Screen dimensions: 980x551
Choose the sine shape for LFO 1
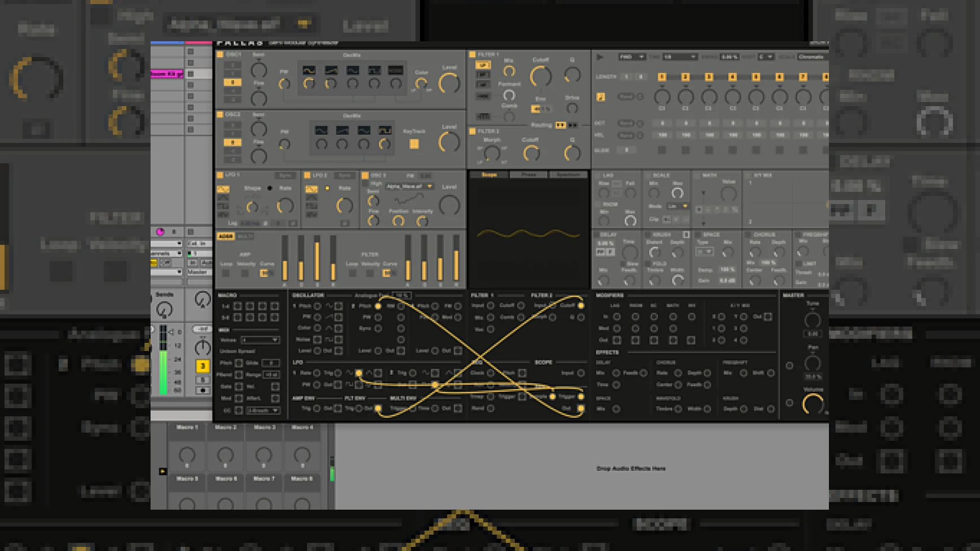click(223, 189)
